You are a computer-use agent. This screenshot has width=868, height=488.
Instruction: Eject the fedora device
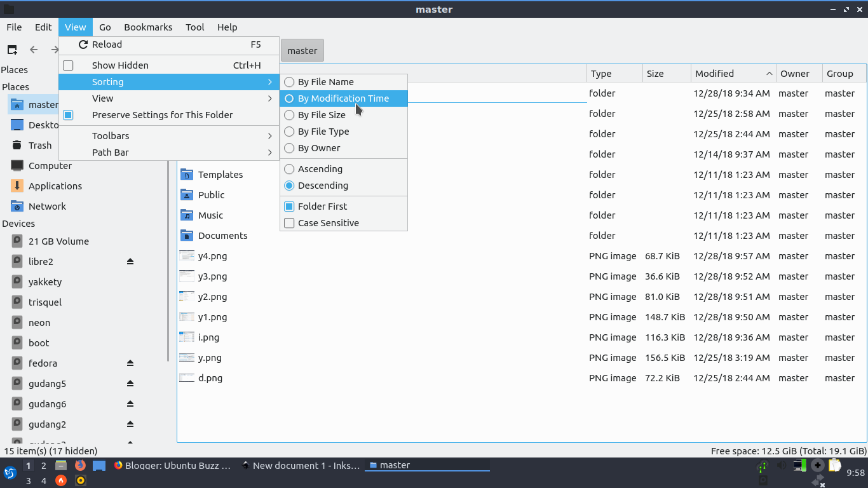coord(130,363)
